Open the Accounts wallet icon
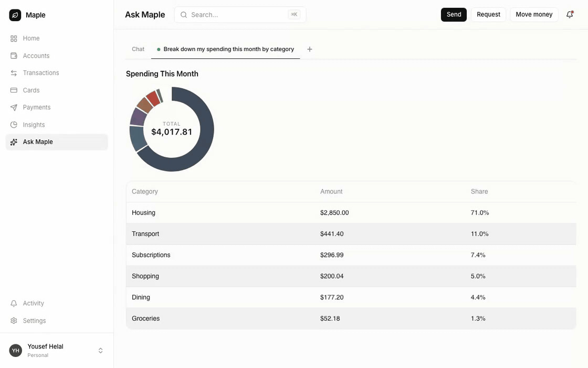This screenshot has height=368, width=588. 14,56
